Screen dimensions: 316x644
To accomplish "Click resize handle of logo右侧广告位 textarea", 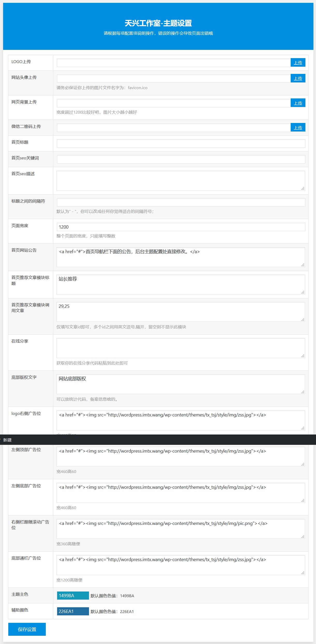I will 303,428.
